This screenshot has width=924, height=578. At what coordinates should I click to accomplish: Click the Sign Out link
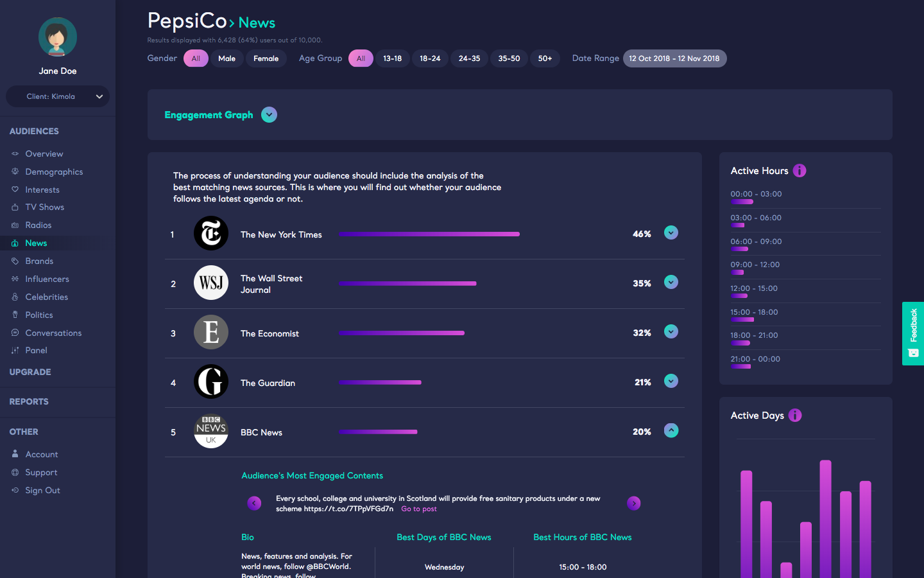tap(42, 490)
